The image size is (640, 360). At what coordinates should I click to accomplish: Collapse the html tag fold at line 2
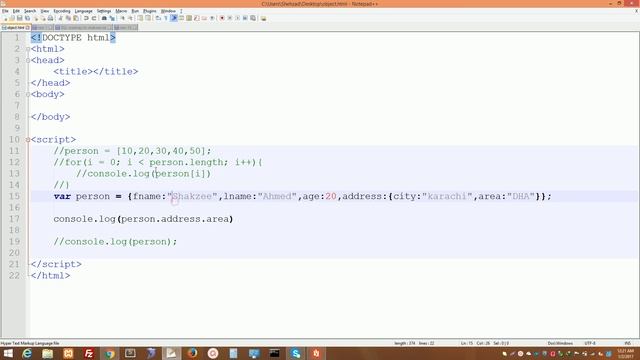tap(28, 49)
